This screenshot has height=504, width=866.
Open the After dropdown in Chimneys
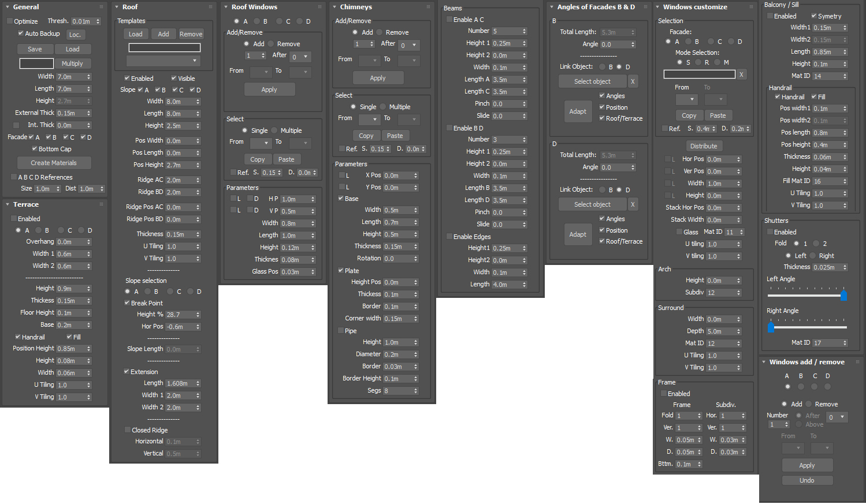click(409, 45)
